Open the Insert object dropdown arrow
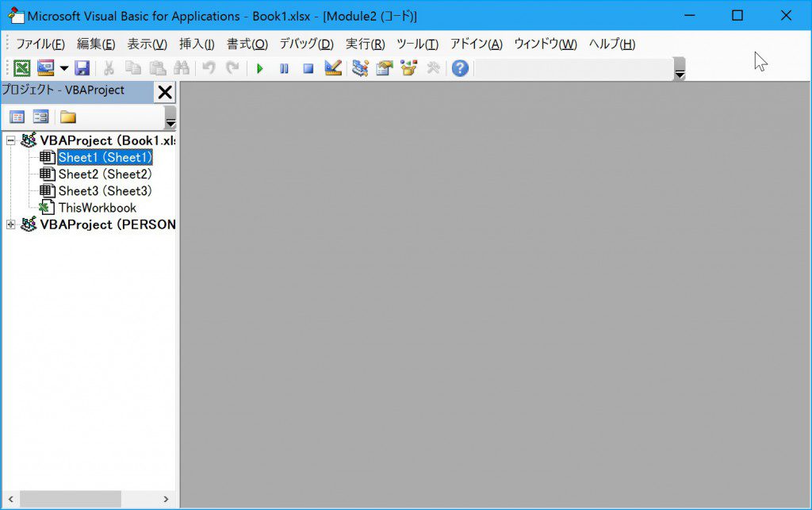Viewport: 812px width, 510px height. (64, 68)
